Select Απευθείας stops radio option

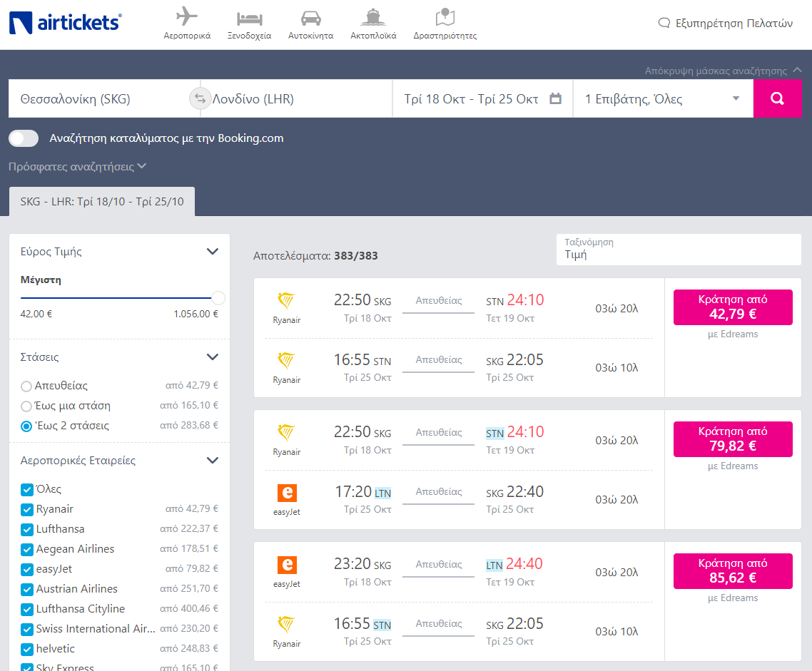tap(26, 386)
